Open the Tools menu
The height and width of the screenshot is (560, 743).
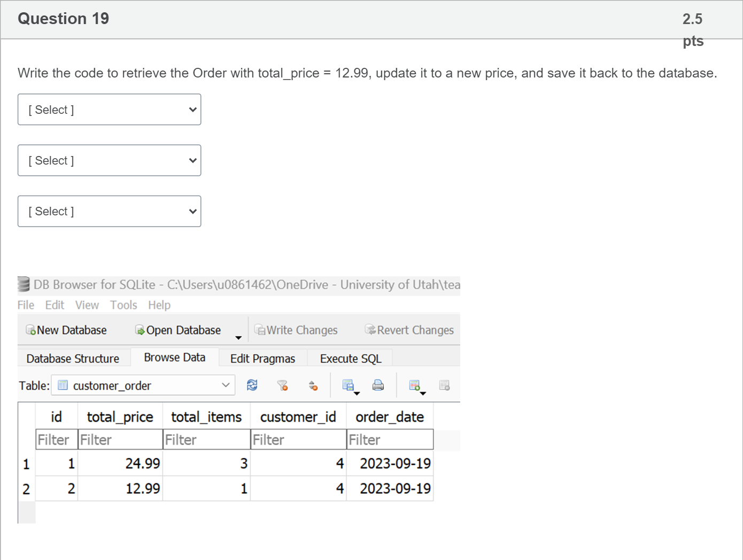[123, 305]
